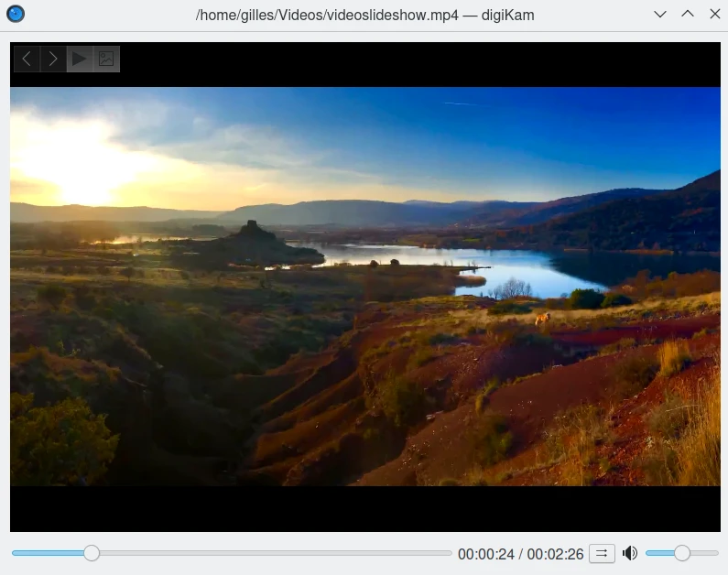Click the speaker volume icon
The width and height of the screenshot is (728, 575).
630,553
